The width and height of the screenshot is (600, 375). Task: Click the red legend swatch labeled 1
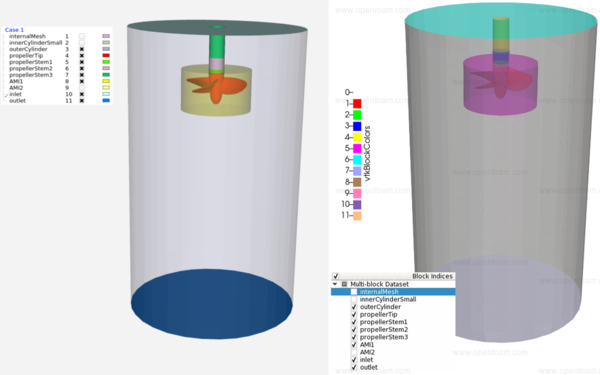point(357,104)
